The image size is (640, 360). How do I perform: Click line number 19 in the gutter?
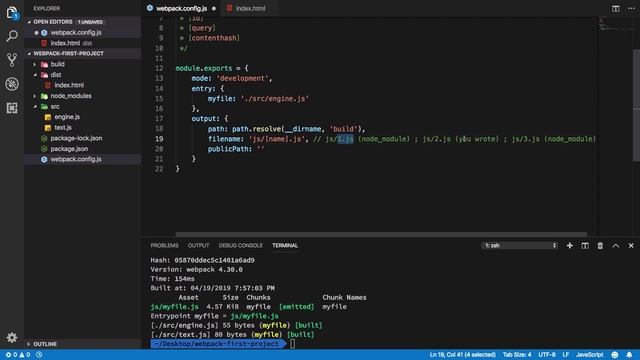159,139
